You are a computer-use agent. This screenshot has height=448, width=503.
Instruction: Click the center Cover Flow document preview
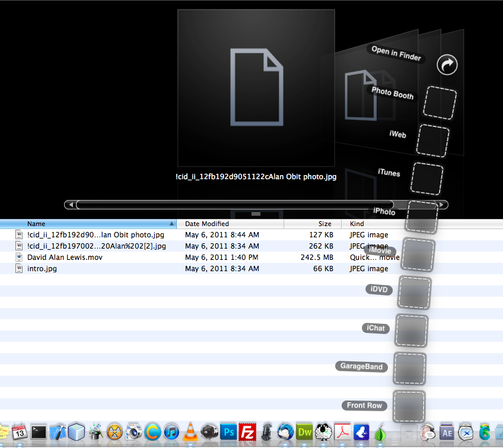click(x=256, y=88)
